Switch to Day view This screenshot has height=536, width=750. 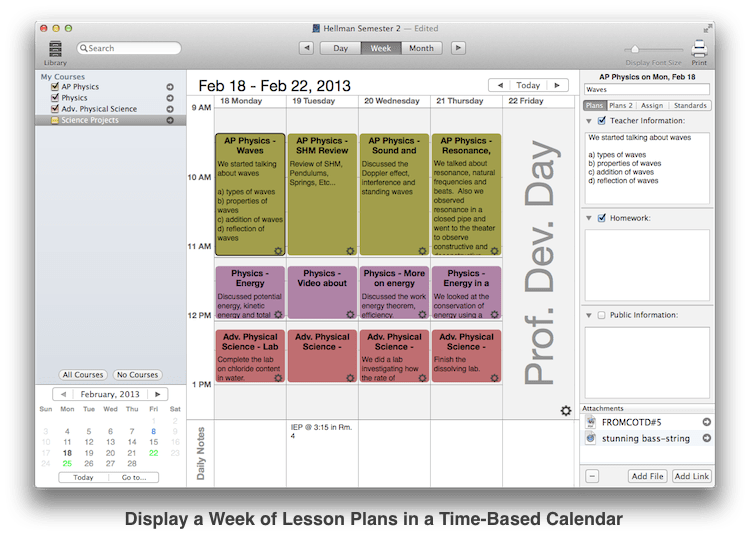point(341,48)
